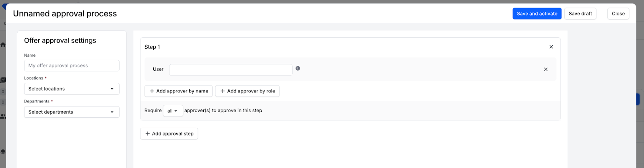This screenshot has height=168, width=644.
Task: Remove the User approver row
Action: 545,70
